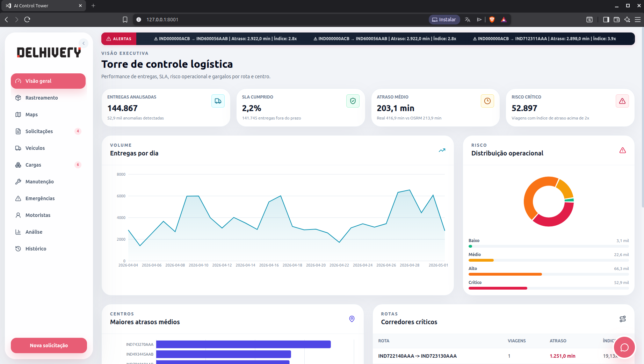Click the orange segment of the donut chart
The width and height of the screenshot is (644, 364).
530,194
